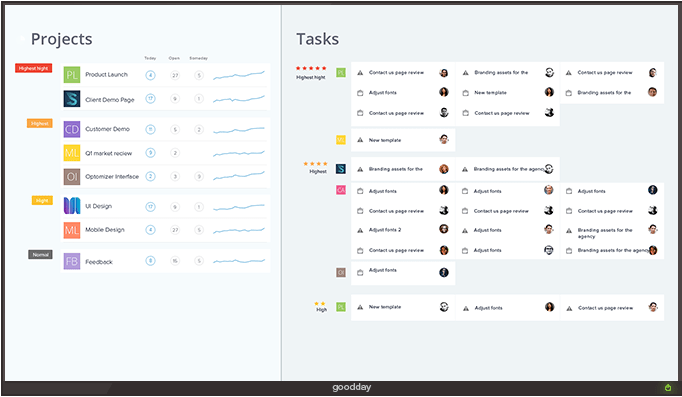Select the UI Design project icon
Image resolution: width=682 pixels, height=397 pixels.
(x=72, y=206)
